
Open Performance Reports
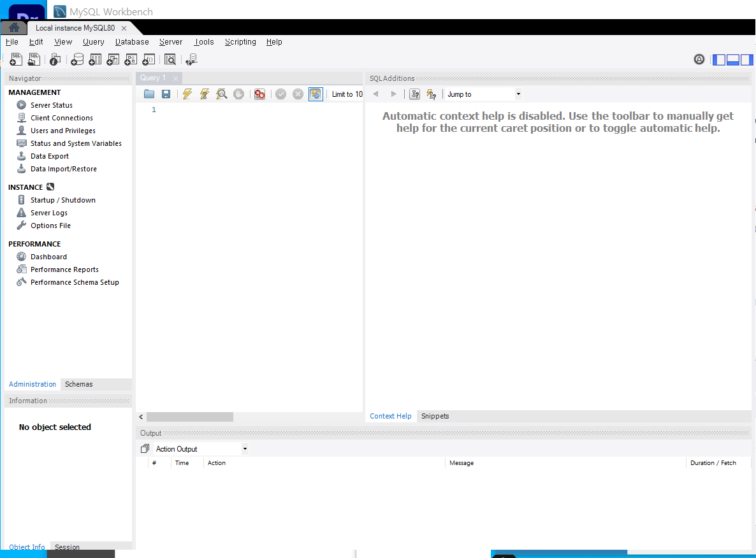pos(64,269)
